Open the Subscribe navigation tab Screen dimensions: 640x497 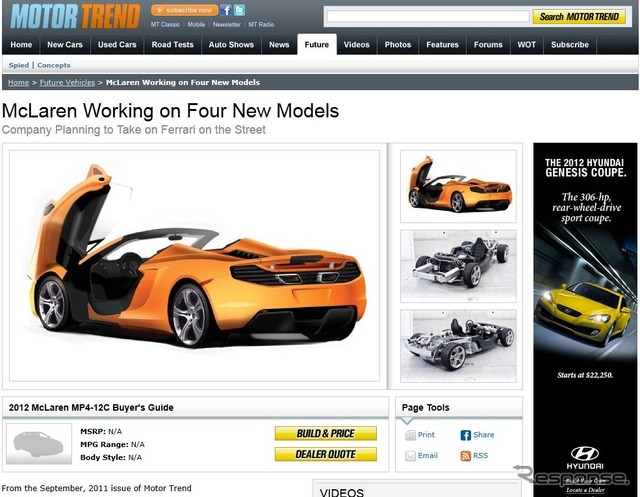point(570,44)
